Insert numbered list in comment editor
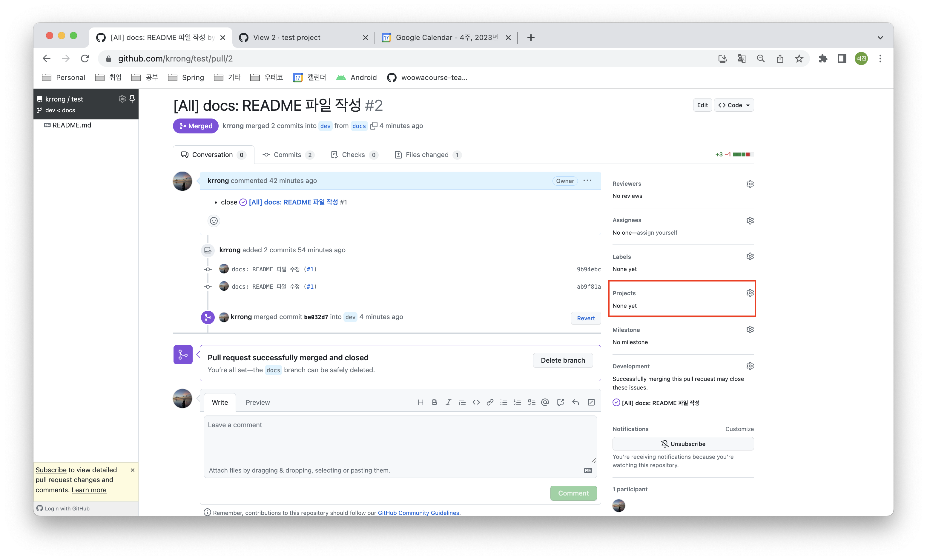This screenshot has width=927, height=560. (518, 402)
